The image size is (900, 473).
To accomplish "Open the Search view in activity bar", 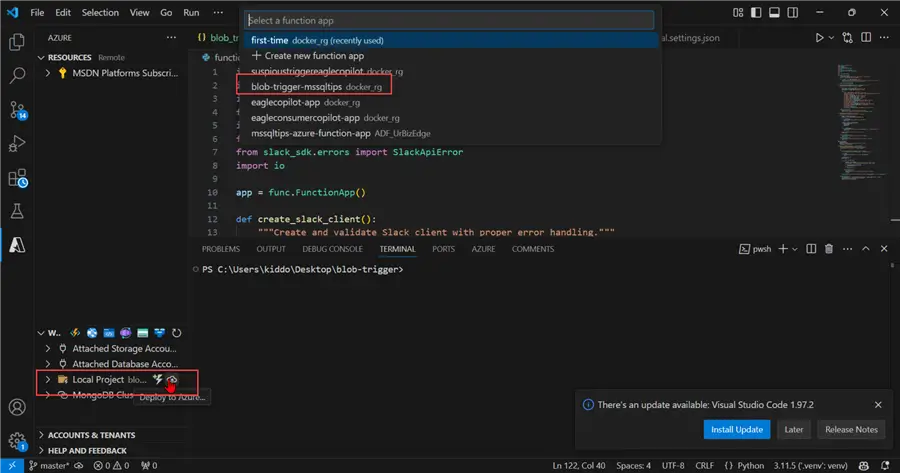I will click(x=17, y=75).
